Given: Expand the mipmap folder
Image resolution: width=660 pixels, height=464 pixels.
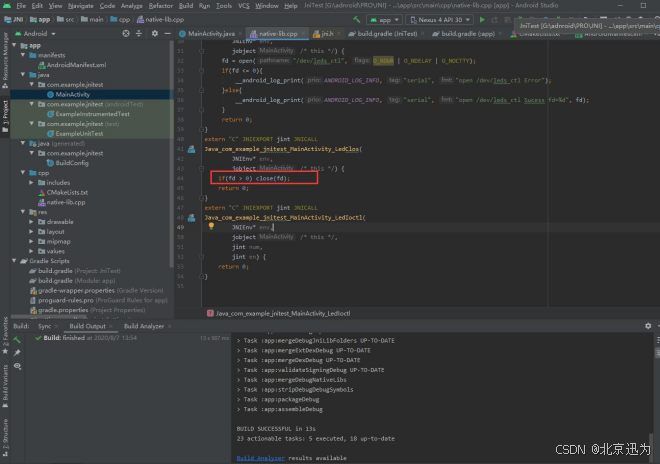Looking at the screenshot, I should pos(32,242).
